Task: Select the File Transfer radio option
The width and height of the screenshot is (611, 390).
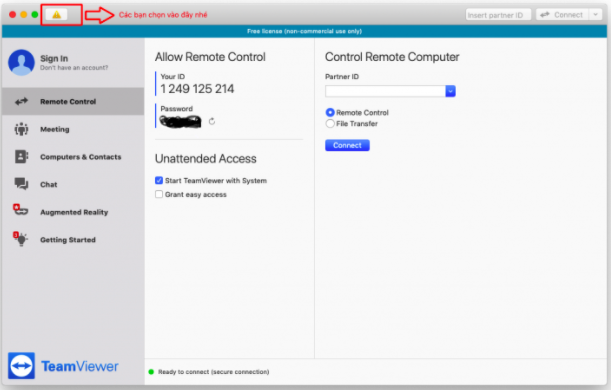Action: pyautogui.click(x=330, y=124)
